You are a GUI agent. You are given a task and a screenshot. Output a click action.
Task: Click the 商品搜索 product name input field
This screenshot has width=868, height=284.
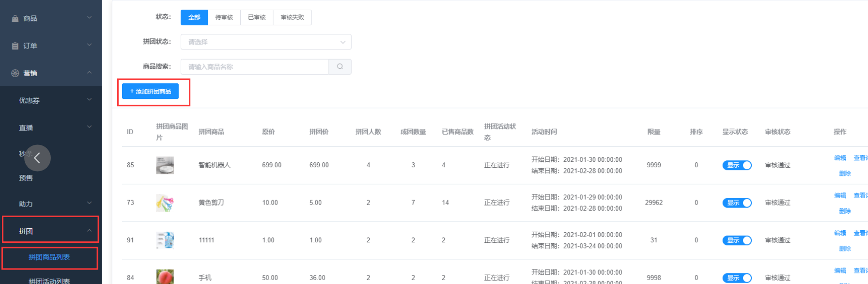255,67
